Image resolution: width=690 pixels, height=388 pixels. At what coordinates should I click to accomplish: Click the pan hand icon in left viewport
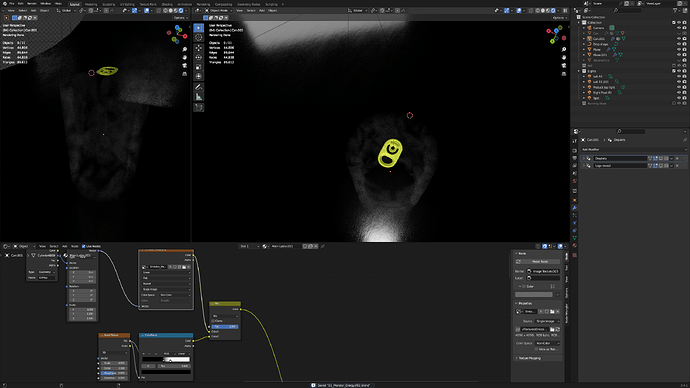pos(185,58)
